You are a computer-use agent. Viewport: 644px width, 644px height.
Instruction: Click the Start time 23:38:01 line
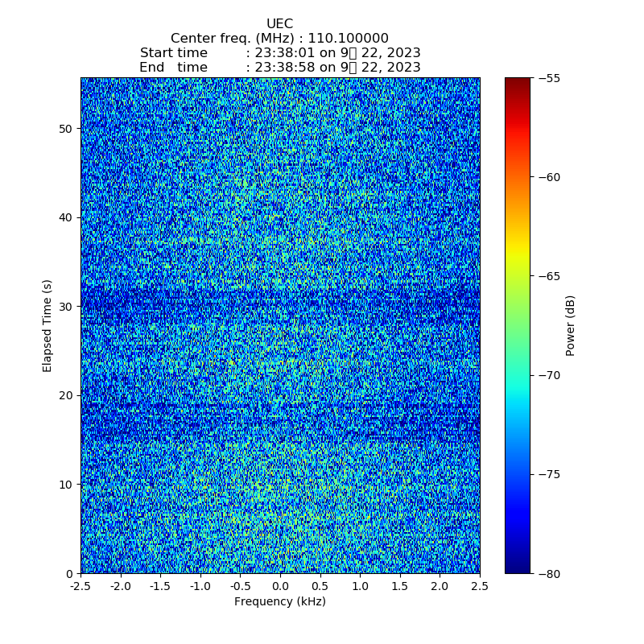click(x=279, y=53)
